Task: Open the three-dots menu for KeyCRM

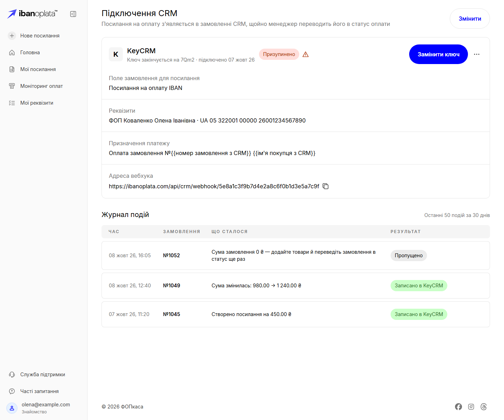Action: [x=477, y=54]
